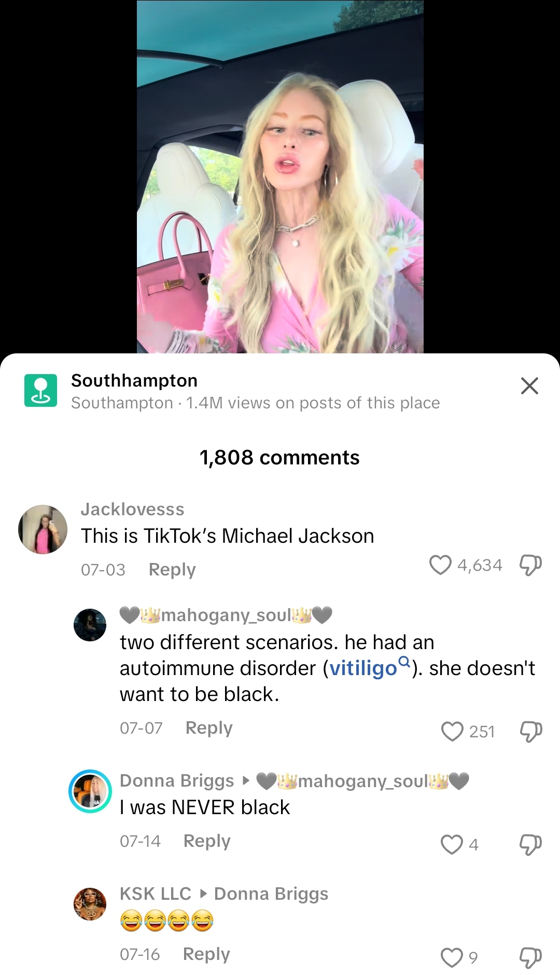Screen dimensions: 560x975
Task: Dislike KSK LLC's emoji reply
Action: (x=530, y=957)
